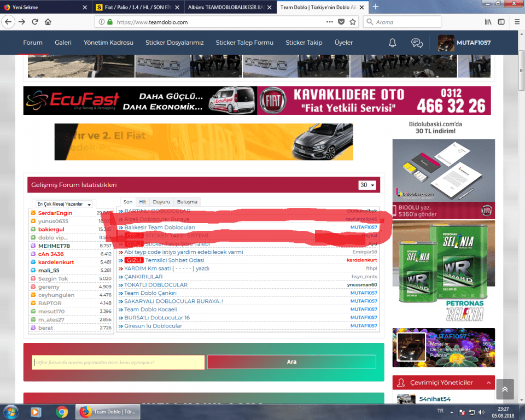The image size is (525, 420).
Task: Bookmark this page with the star
Action: click(353, 22)
